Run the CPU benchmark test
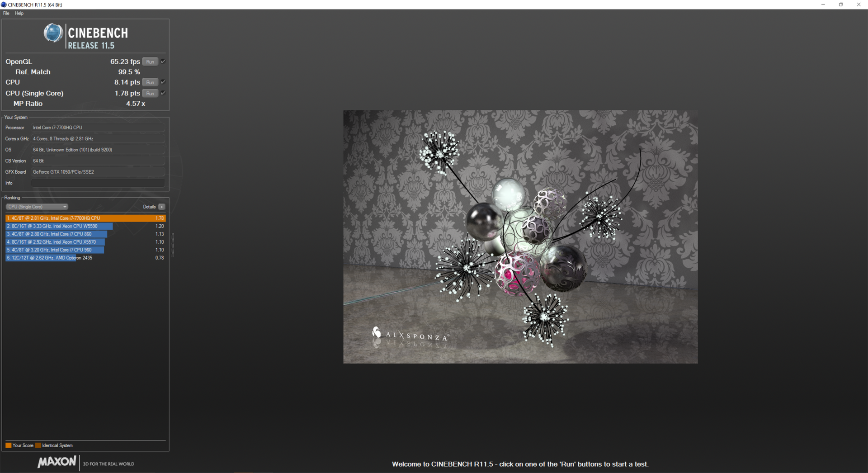Image resolution: width=868 pixels, height=473 pixels. (x=150, y=82)
